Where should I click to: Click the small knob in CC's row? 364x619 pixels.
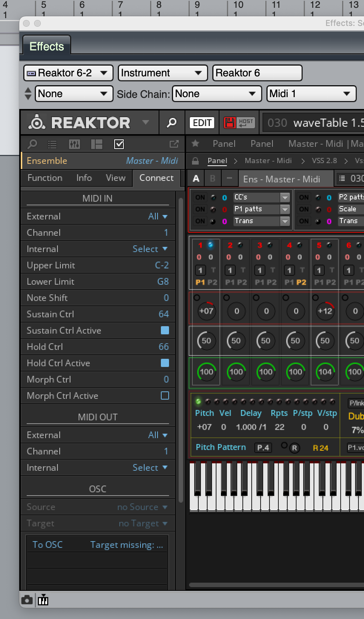tap(213, 198)
